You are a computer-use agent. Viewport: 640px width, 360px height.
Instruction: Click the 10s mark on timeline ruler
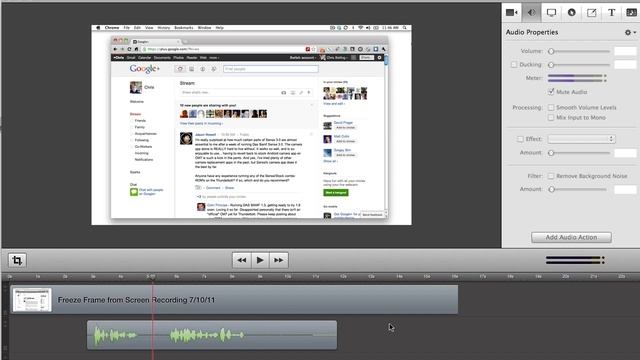click(x=288, y=277)
